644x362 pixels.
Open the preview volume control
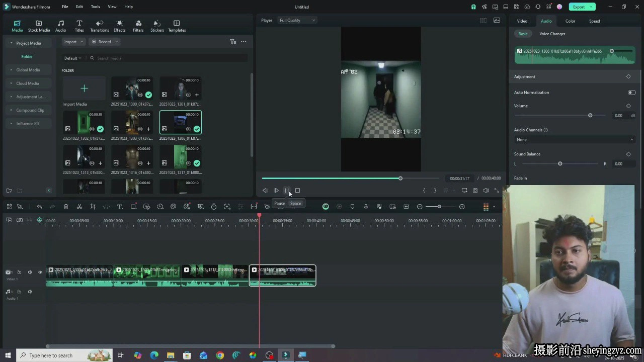pos(486,191)
